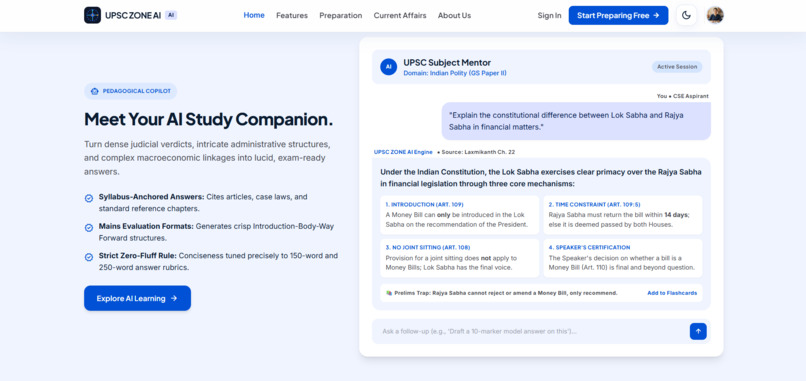The width and height of the screenshot is (806, 381).
Task: Toggle dark mode moon icon
Action: pyautogui.click(x=686, y=15)
